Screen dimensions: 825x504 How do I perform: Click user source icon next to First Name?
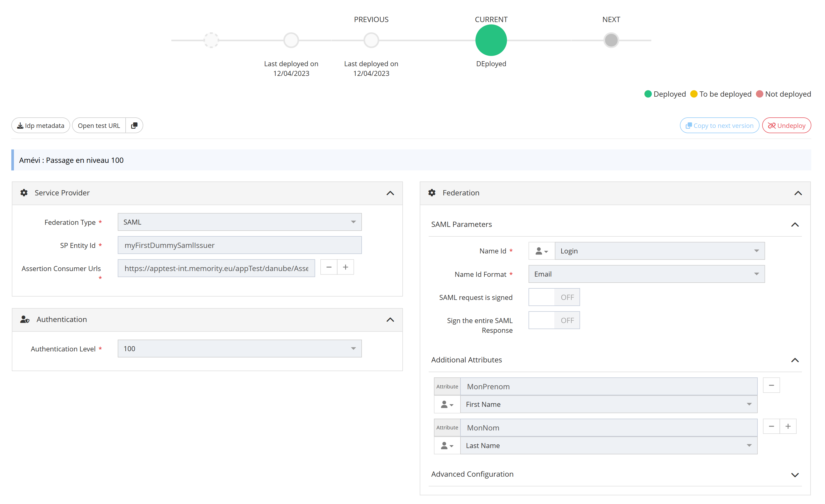coord(447,405)
